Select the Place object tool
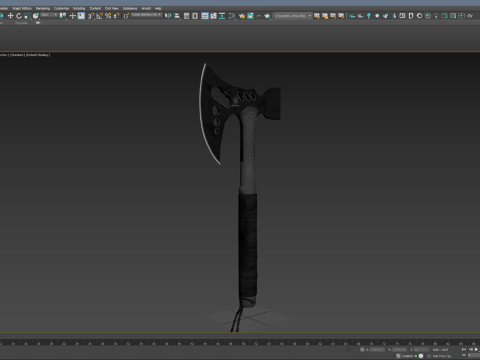The image size is (480, 360). tap(36, 16)
